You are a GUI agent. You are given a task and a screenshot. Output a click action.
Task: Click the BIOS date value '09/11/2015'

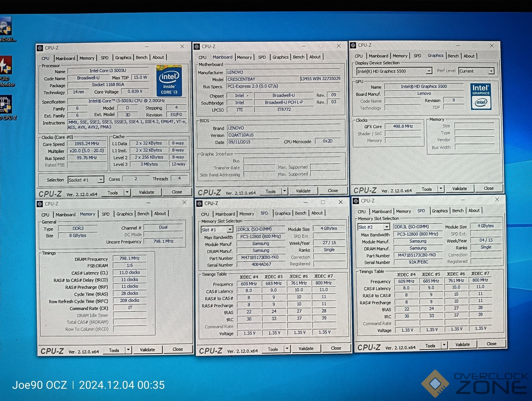[x=253, y=142]
